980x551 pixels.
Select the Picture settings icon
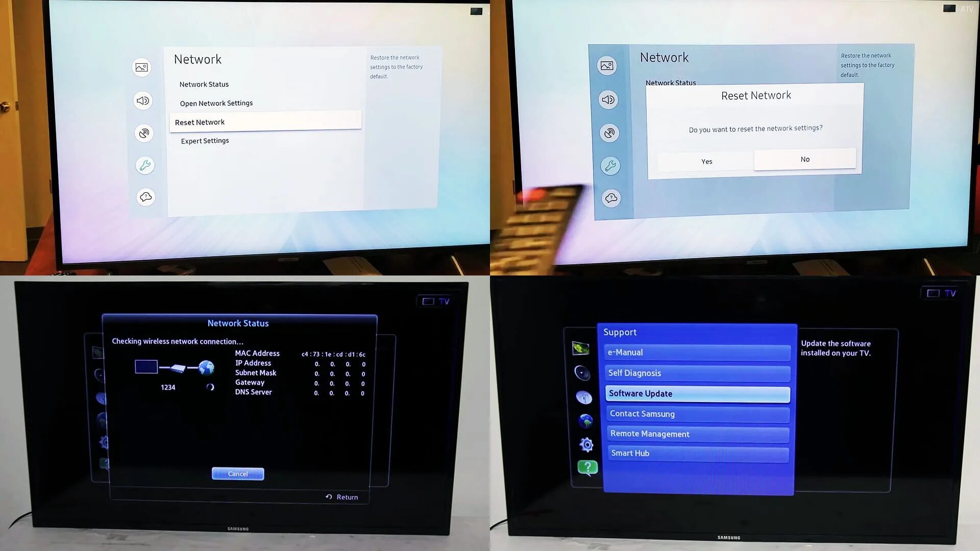pyautogui.click(x=141, y=67)
